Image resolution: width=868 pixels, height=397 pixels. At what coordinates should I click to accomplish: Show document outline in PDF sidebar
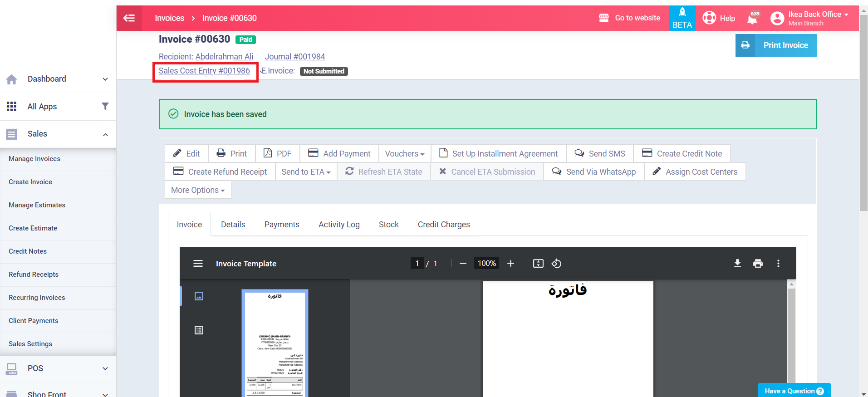tap(199, 330)
